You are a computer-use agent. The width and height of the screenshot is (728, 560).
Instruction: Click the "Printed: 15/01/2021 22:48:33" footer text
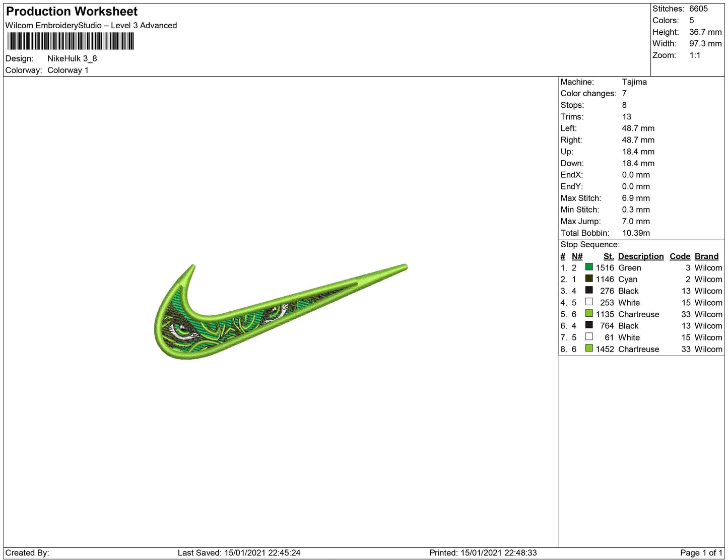pos(483,552)
